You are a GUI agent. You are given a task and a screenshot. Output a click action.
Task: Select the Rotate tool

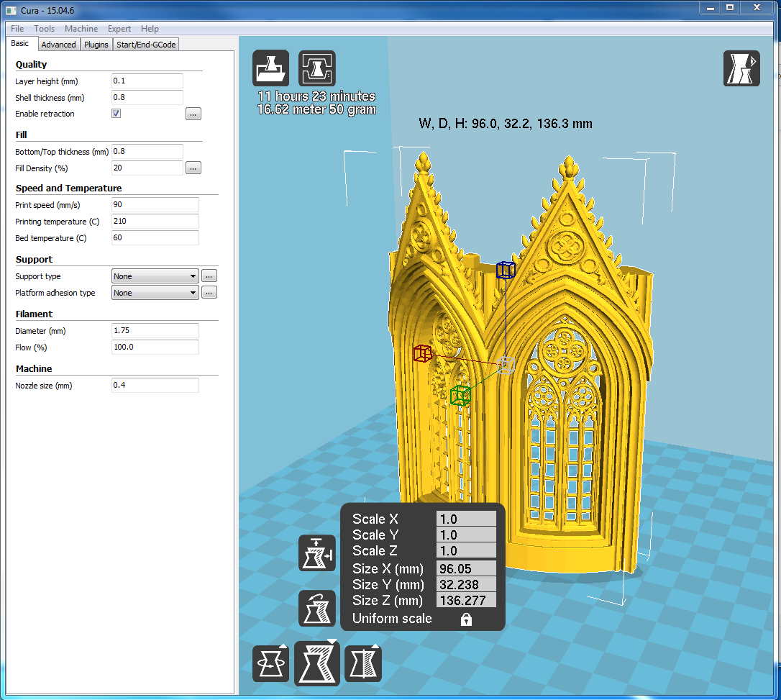click(x=271, y=663)
